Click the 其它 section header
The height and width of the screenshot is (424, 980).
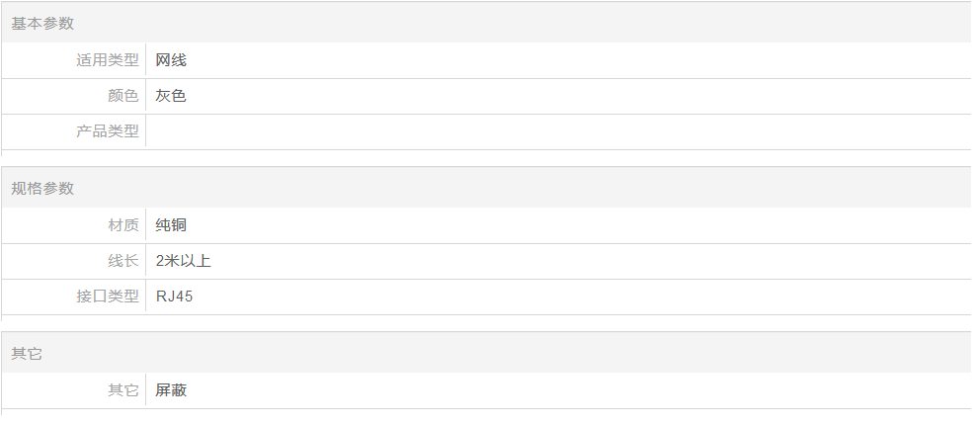(27, 354)
